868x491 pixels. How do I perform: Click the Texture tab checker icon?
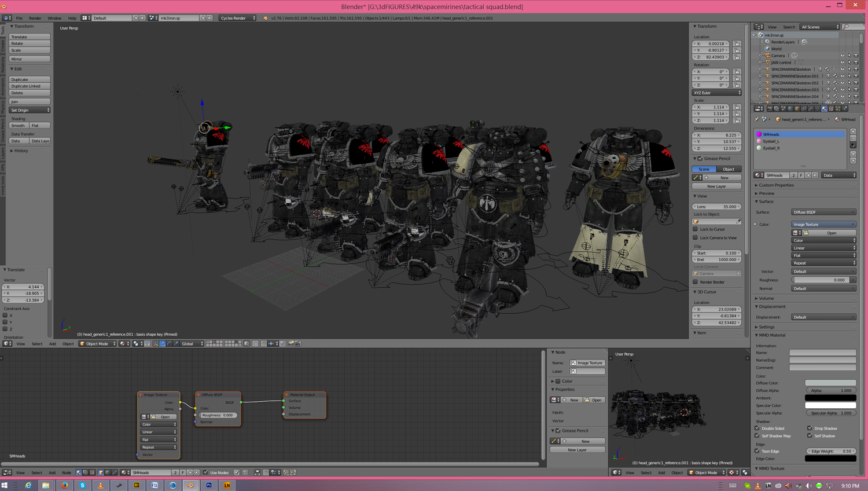coord(831,108)
